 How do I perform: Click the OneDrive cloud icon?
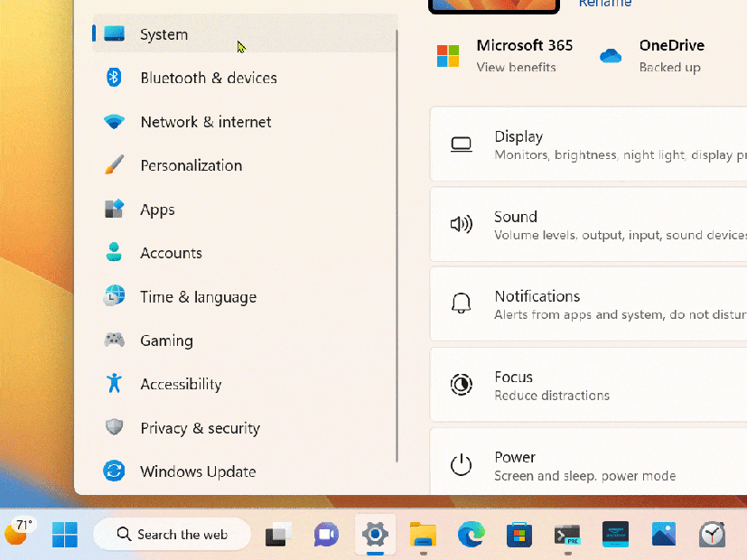(610, 54)
